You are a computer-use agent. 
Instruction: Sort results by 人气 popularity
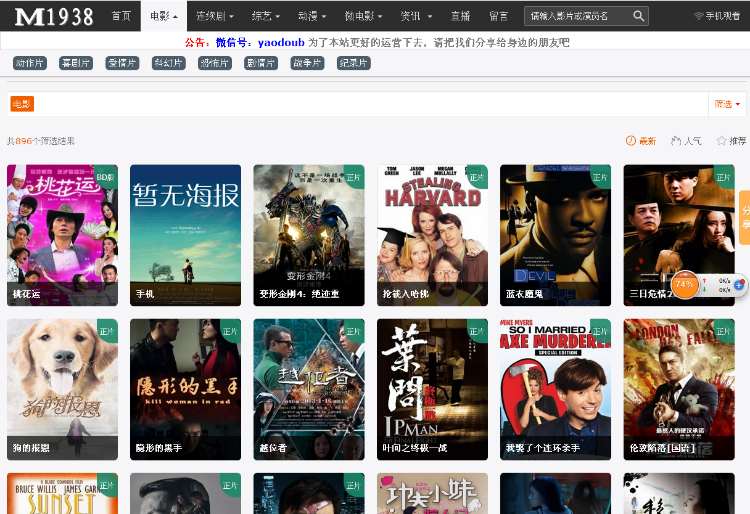pyautogui.click(x=686, y=141)
